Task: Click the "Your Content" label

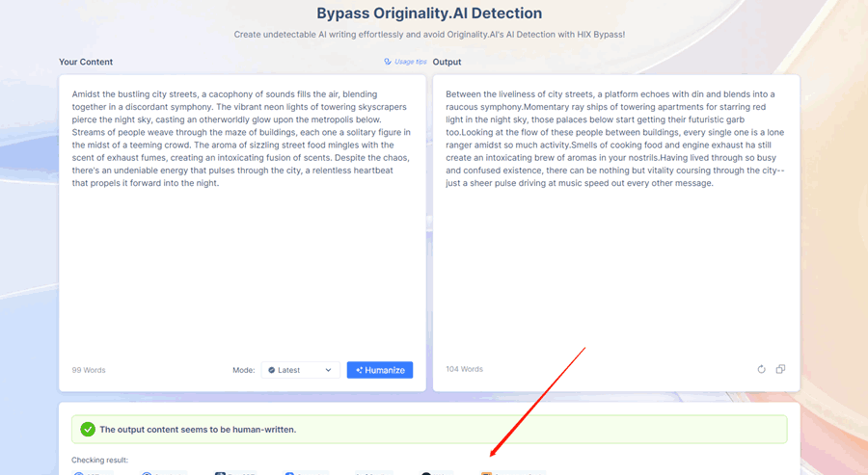Action: tap(86, 62)
